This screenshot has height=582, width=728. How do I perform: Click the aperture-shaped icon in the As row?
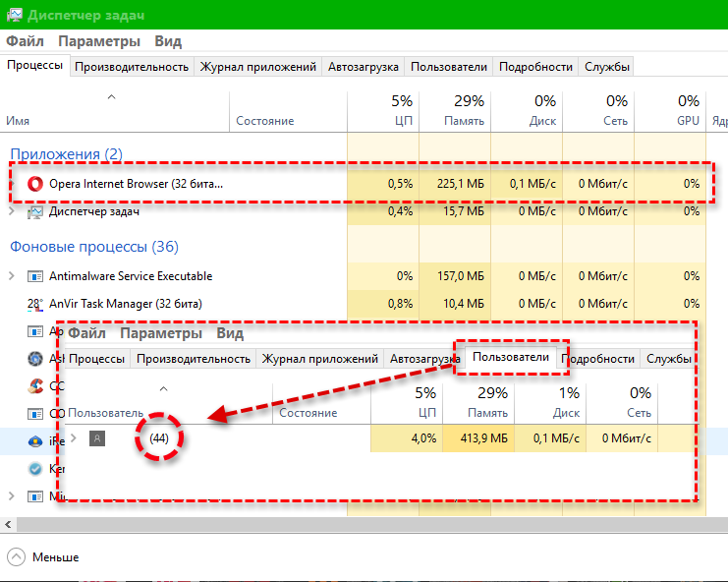(34, 359)
